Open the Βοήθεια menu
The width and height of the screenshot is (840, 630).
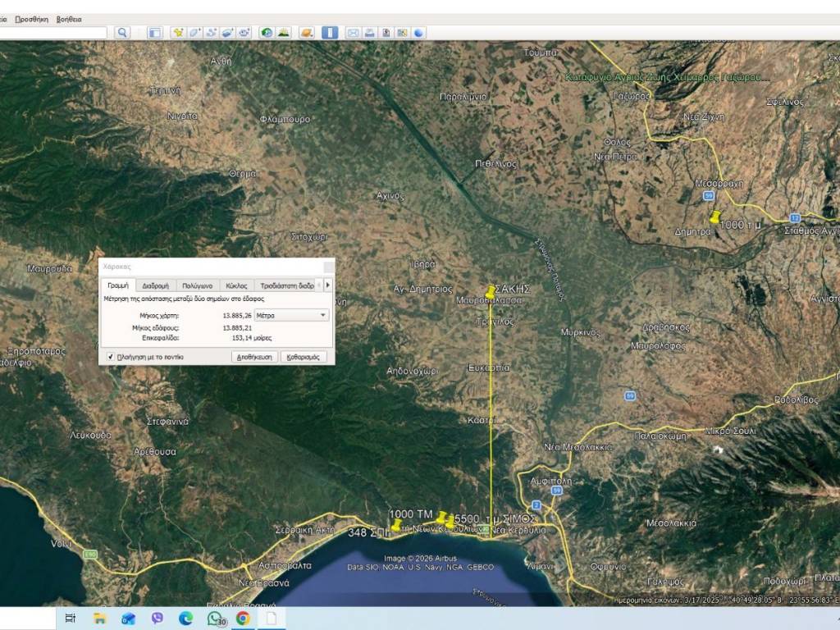[69, 19]
